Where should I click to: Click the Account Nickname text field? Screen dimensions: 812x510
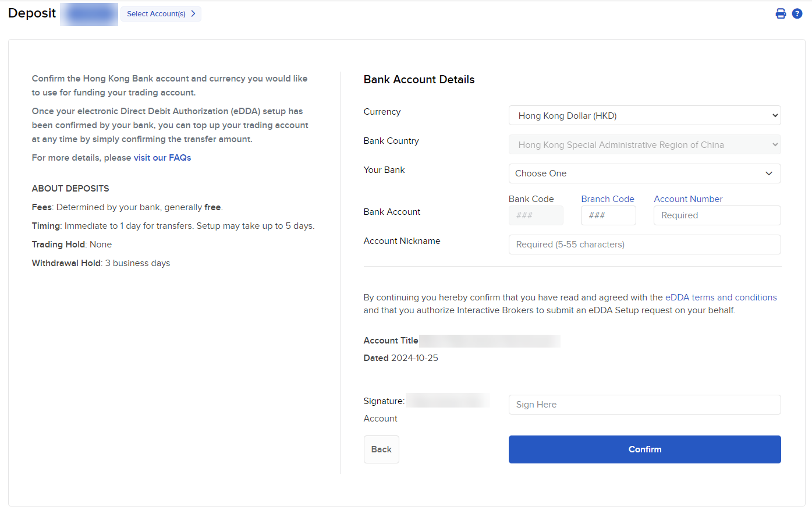644,245
